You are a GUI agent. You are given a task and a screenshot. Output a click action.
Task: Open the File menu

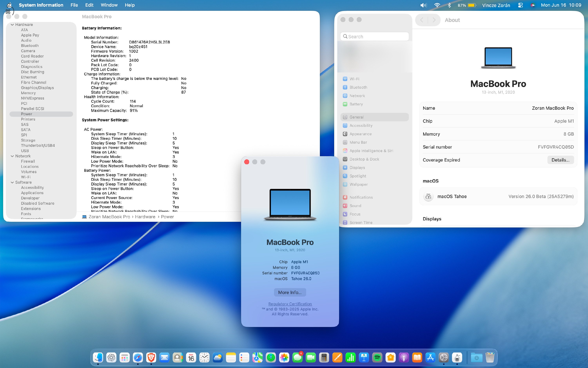click(x=74, y=5)
